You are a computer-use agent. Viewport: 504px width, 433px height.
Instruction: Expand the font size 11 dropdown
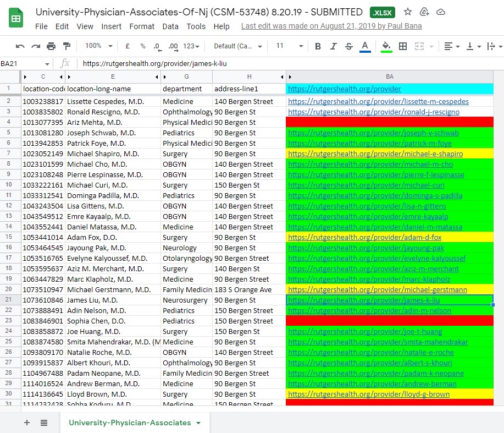pyautogui.click(x=289, y=46)
